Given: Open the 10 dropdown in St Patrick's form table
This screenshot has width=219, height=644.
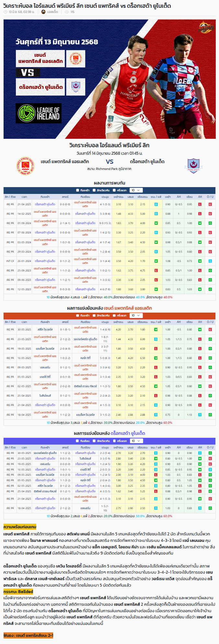Looking at the screenshot, I should (136, 316).
